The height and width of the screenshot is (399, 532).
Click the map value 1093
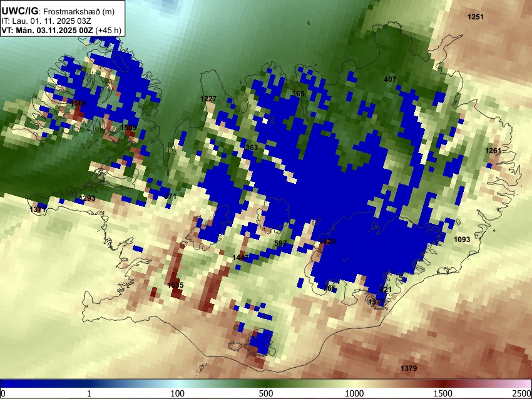(462, 240)
